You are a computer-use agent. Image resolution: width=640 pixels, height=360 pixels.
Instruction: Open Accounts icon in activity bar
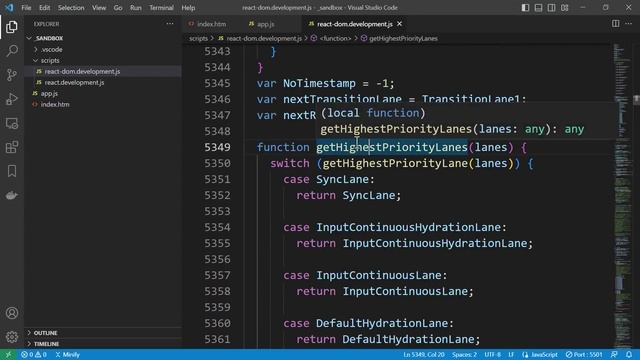coord(12,313)
